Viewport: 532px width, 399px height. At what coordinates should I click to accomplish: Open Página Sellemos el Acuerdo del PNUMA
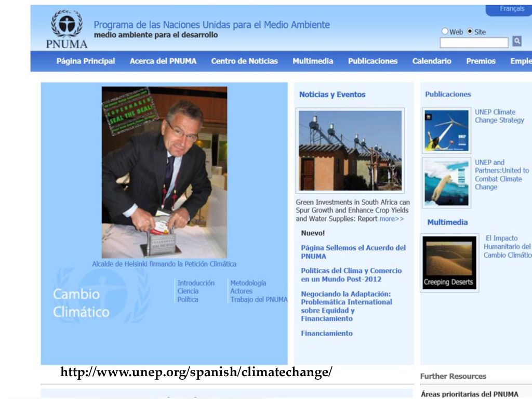[x=353, y=252]
